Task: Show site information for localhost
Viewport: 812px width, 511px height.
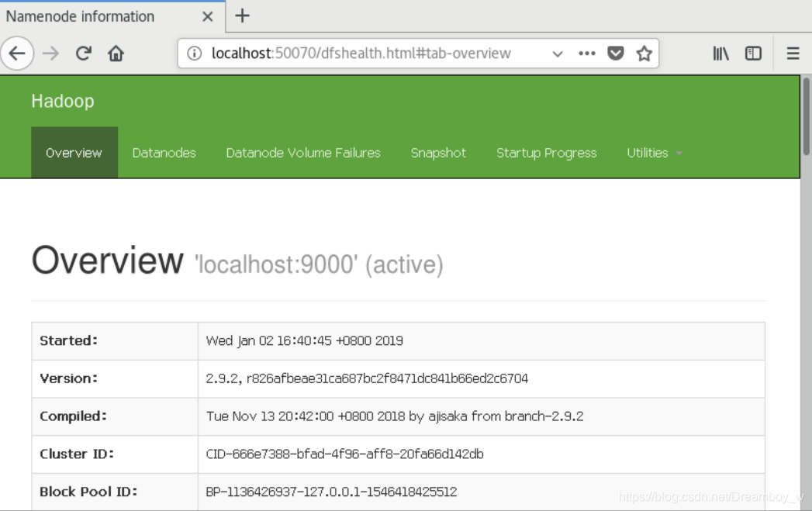Action: point(194,53)
